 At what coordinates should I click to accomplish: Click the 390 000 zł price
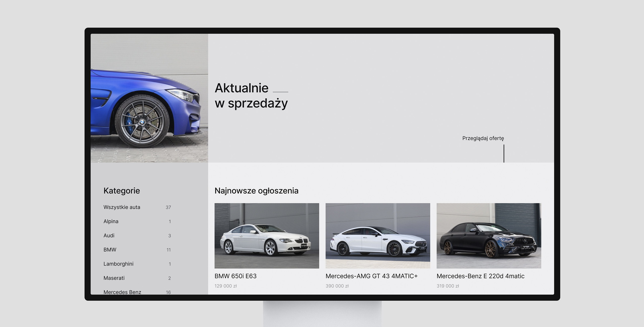(337, 286)
